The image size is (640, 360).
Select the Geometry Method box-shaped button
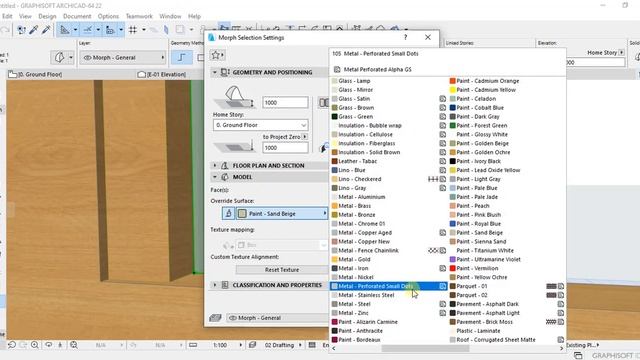point(200,58)
